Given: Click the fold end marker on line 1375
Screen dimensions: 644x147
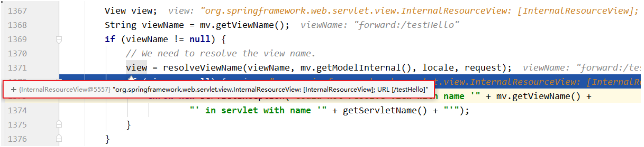Looking at the screenshot, I should click(x=59, y=125).
